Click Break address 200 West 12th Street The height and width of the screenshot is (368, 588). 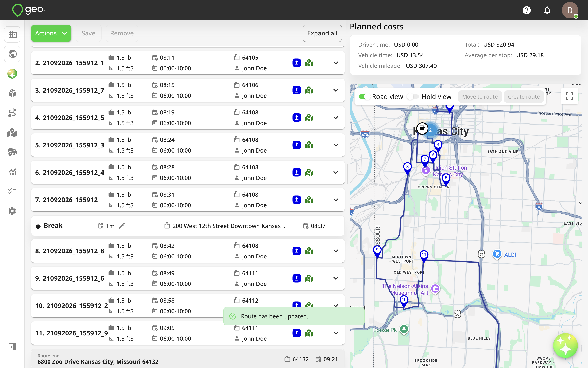229,226
